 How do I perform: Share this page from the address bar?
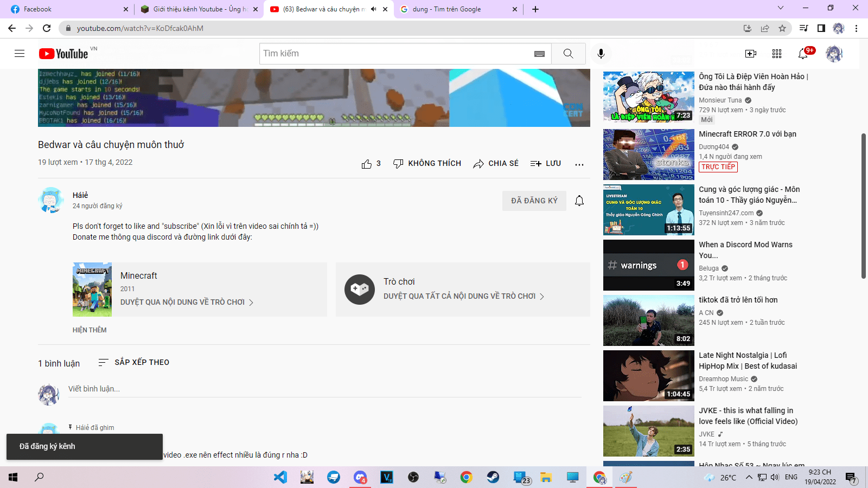pyautogui.click(x=765, y=28)
